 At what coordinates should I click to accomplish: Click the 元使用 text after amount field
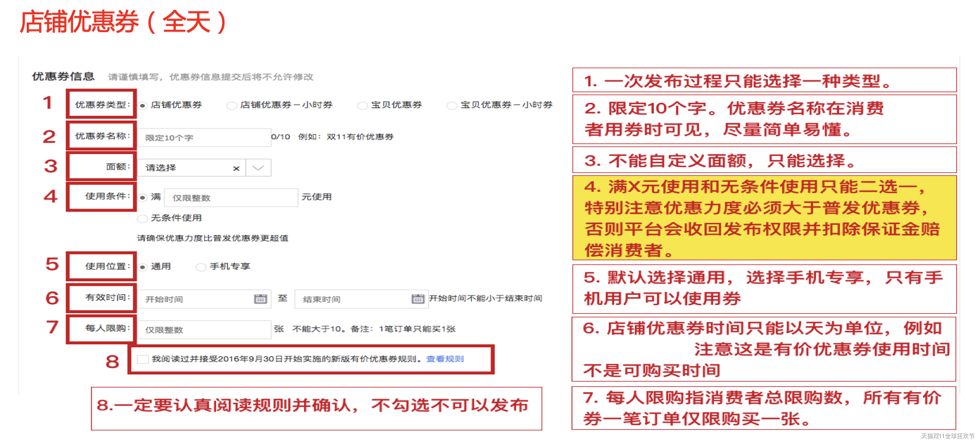click(x=317, y=197)
